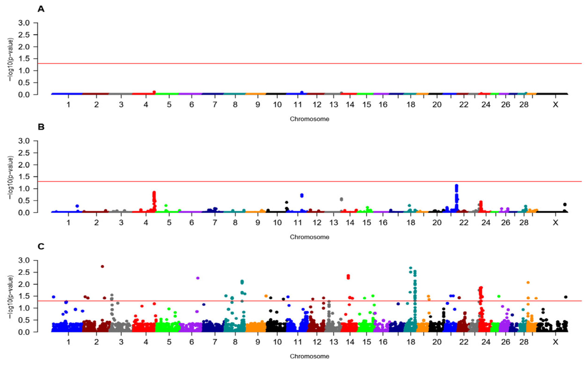Click red chromosome 14 cluster in panel C
The height and width of the screenshot is (367, 588).
[348, 277]
